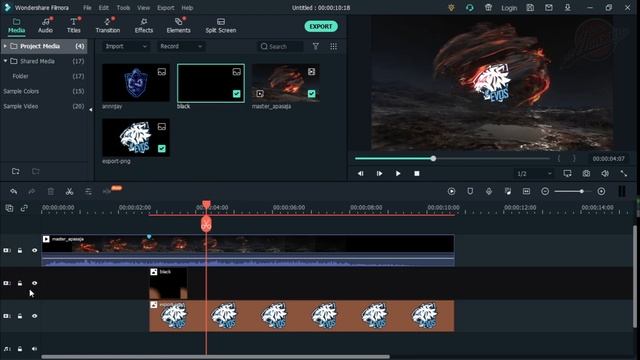This screenshot has width=640, height=360.
Task: Hide the esport logo track
Action: point(34,316)
